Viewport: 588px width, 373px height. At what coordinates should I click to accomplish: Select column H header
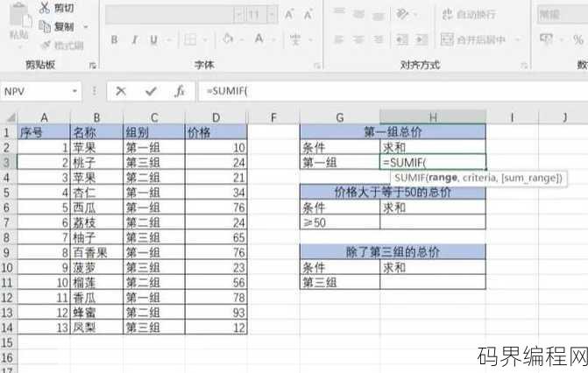click(433, 117)
